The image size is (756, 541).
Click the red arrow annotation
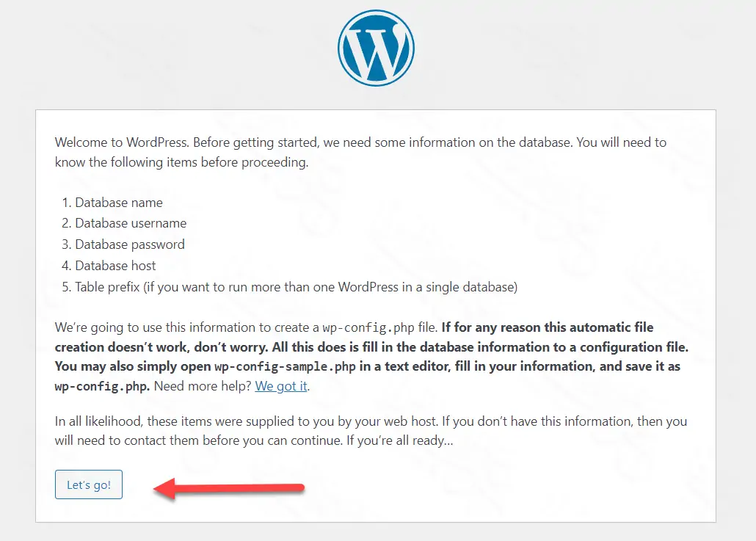click(228, 487)
